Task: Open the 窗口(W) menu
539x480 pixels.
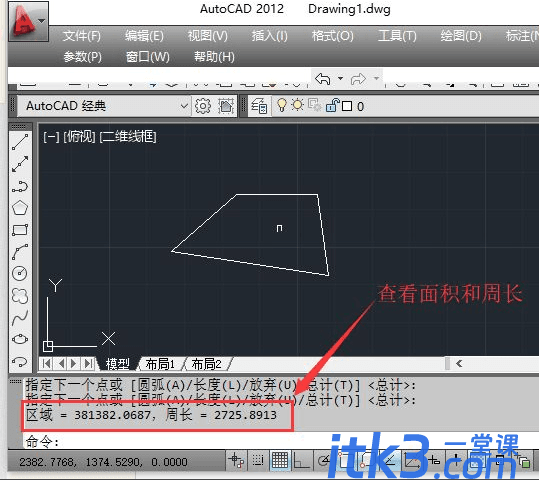Action: coord(148,57)
